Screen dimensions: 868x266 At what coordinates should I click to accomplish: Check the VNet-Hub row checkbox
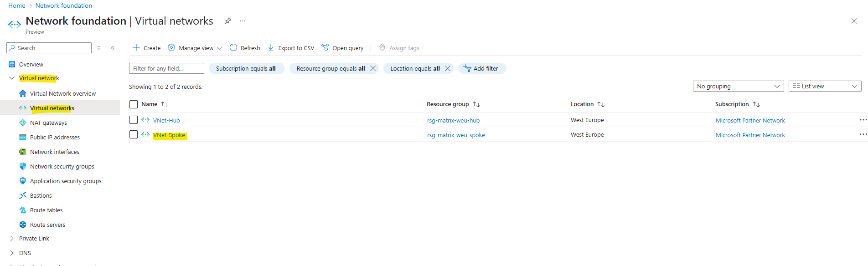pos(134,120)
